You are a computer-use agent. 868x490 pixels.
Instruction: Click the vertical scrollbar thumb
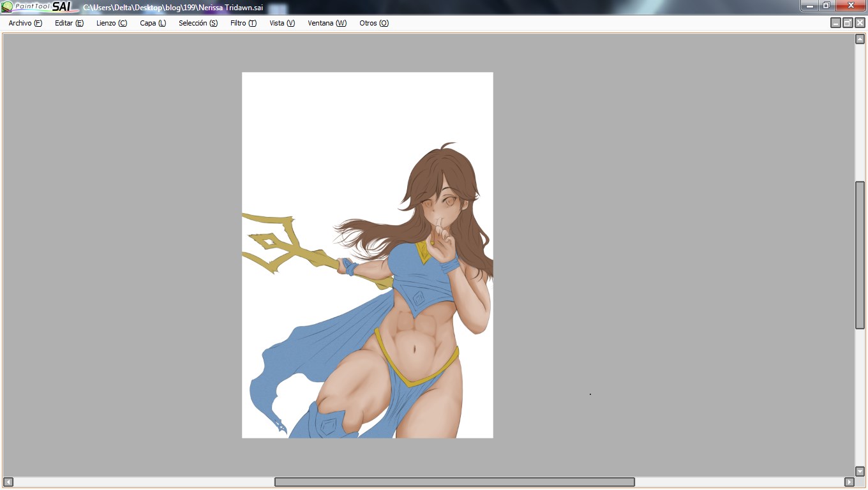point(860,255)
